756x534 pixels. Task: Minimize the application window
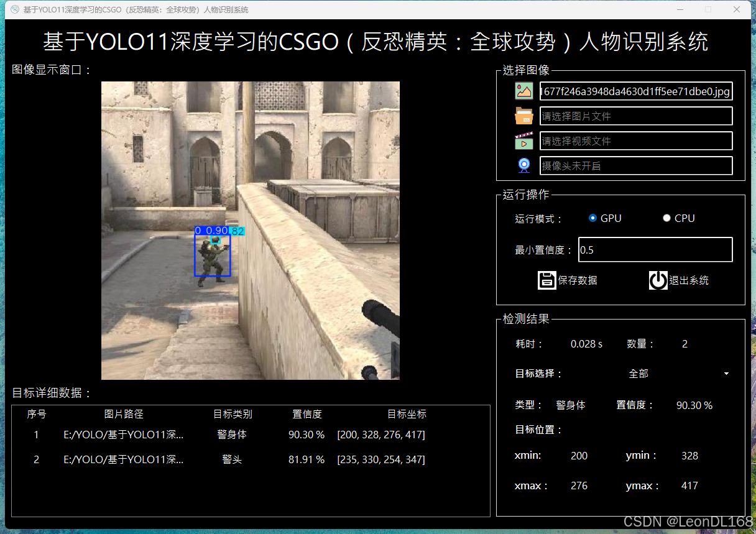[x=680, y=9]
